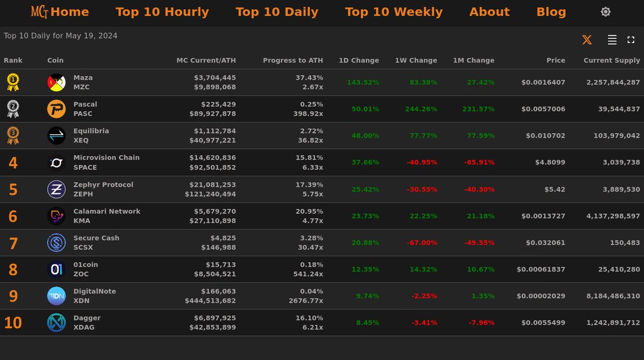Click the DigitalNote coin logo
Viewport: 644px width, 360px height.
pos(56,296)
